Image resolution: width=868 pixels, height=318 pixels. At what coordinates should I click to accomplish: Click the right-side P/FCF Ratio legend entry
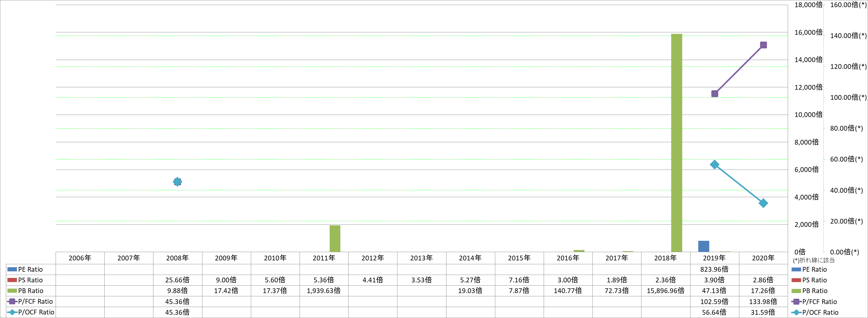(x=814, y=301)
